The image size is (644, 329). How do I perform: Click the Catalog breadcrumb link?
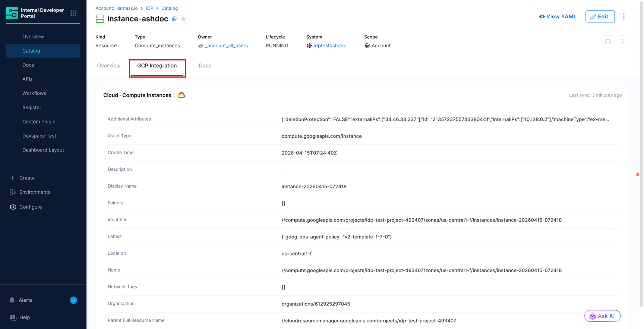(170, 8)
